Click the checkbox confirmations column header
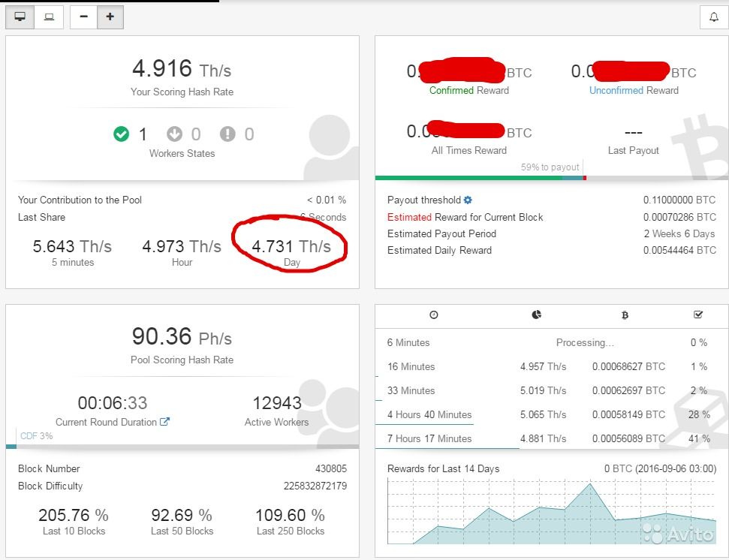This screenshot has width=729, height=560. (x=698, y=315)
